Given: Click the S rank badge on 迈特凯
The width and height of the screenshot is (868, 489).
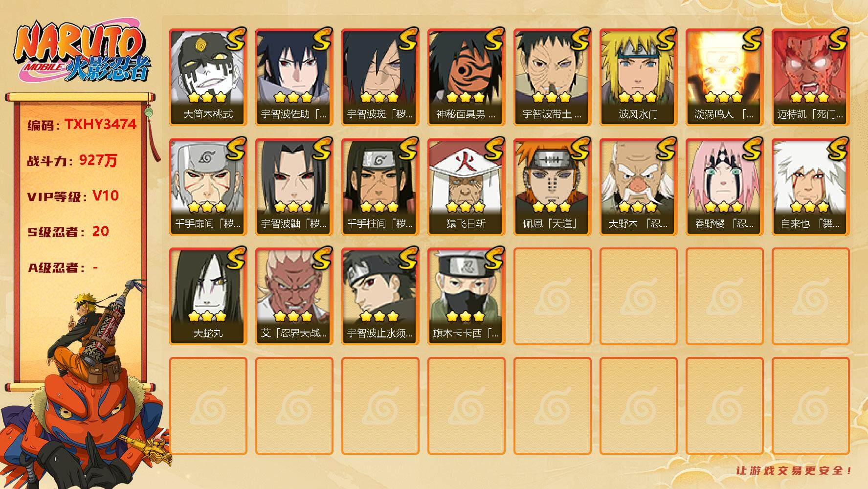Looking at the screenshot, I should coord(837,39).
